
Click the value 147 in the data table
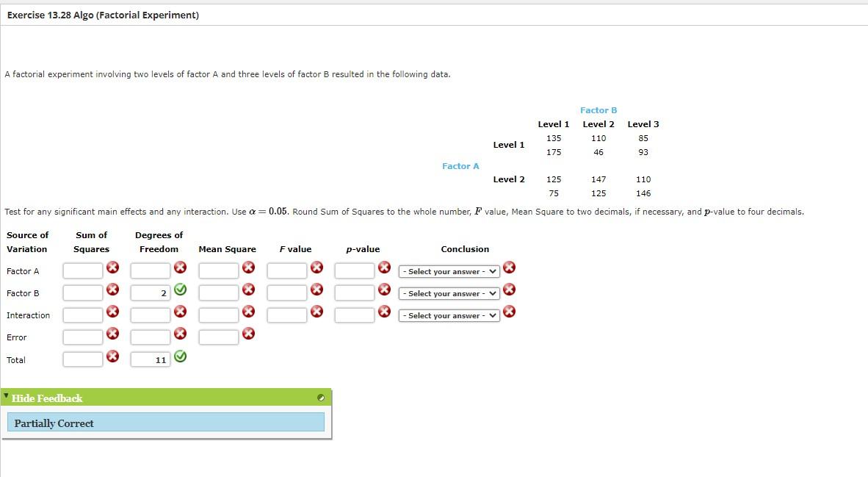(x=598, y=179)
